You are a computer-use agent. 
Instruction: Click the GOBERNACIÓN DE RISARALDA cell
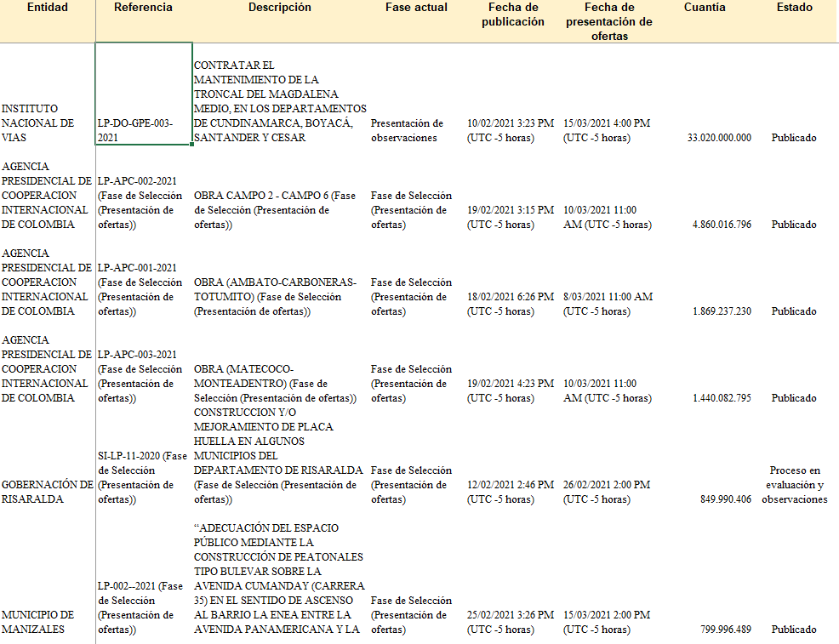[x=47, y=492]
